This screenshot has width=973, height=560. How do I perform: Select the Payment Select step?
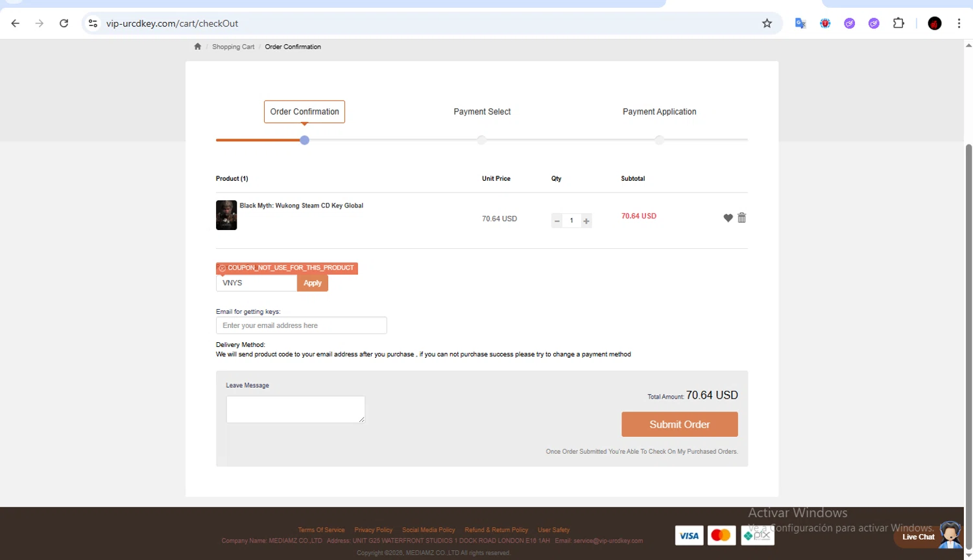point(482,111)
